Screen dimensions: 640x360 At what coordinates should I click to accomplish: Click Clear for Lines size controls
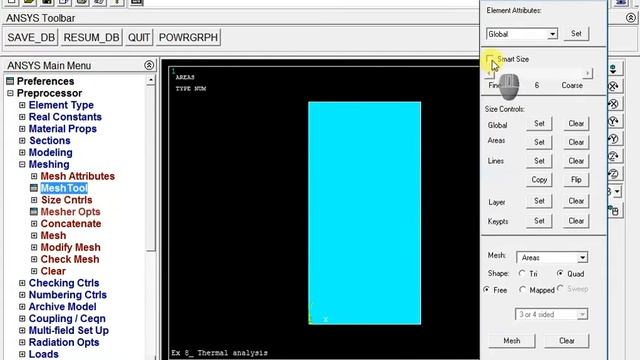(576, 161)
